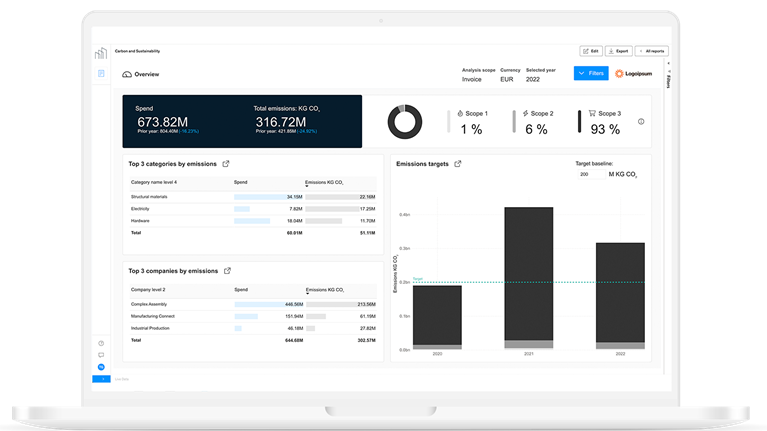
Task: Open external link for Emissions targets
Action: click(x=458, y=164)
